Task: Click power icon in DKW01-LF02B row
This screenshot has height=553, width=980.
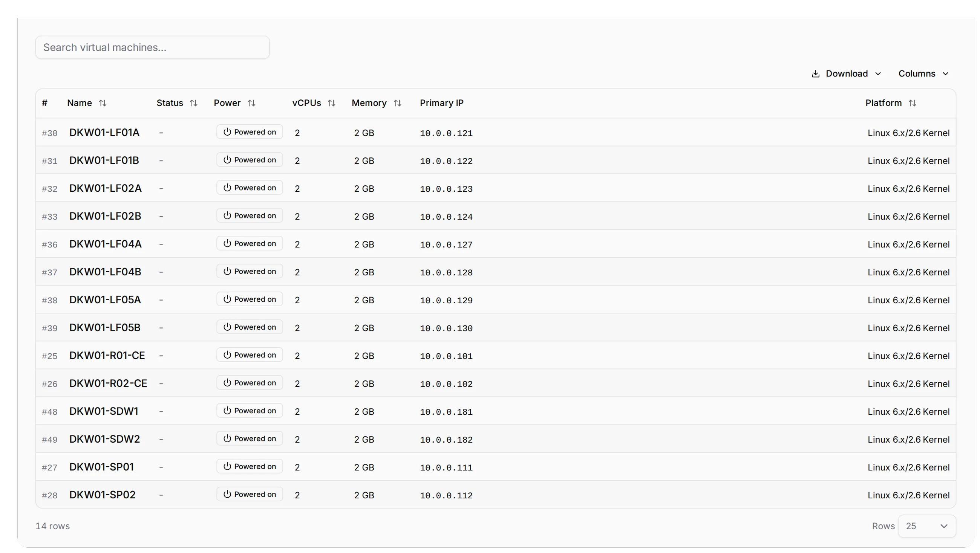Action: (x=227, y=215)
